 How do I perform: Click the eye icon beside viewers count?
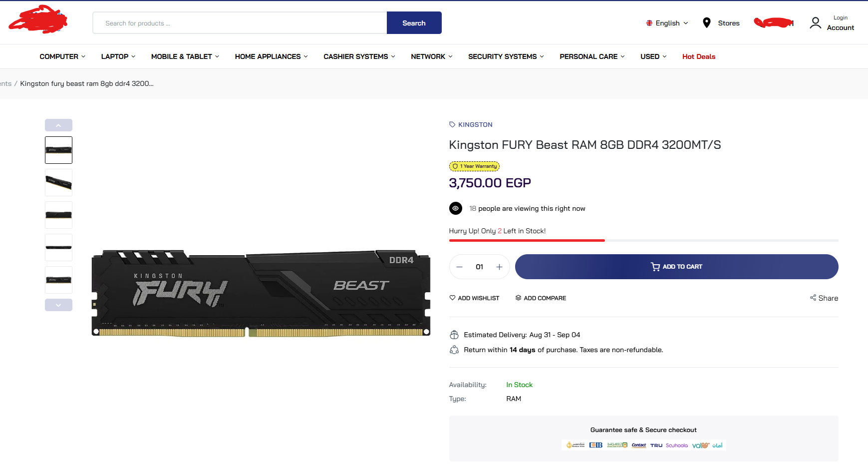click(x=456, y=208)
